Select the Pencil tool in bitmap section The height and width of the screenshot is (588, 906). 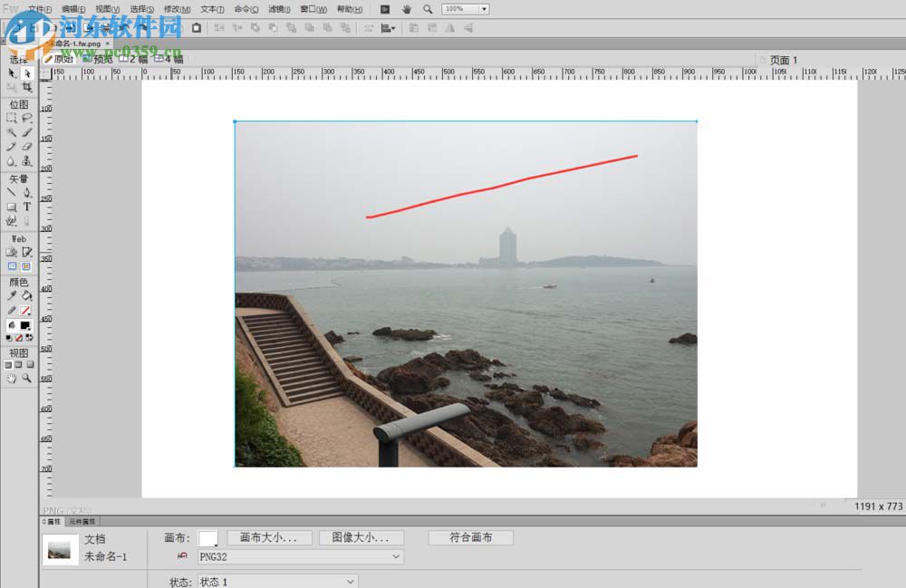[x=12, y=147]
